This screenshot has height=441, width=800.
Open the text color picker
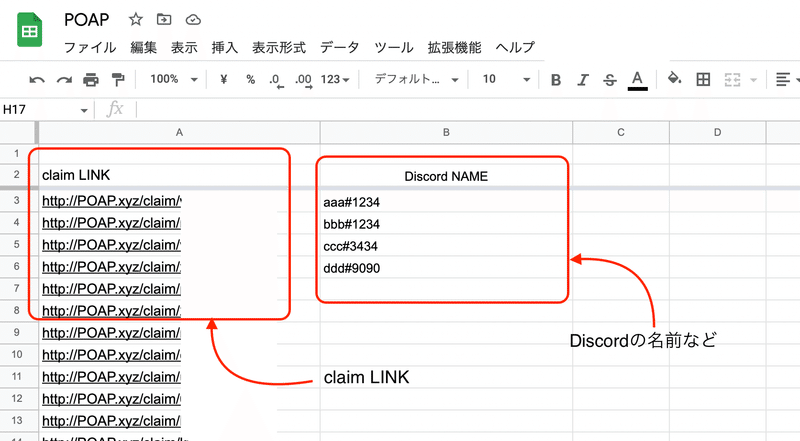click(x=637, y=80)
